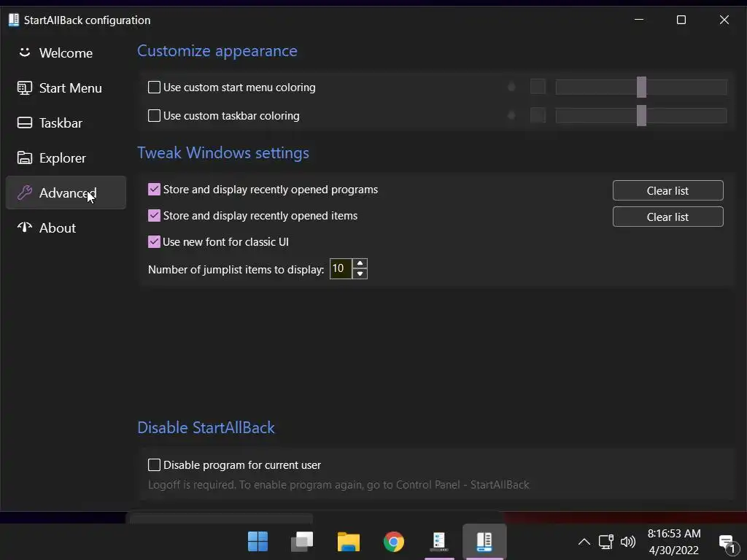
Task: Close the StartAllBack configuration window
Action: coord(724,20)
